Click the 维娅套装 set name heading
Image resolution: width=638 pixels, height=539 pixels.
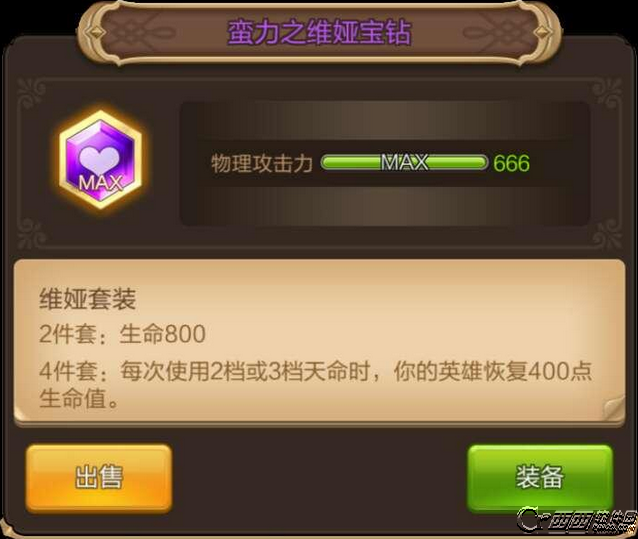point(87,299)
